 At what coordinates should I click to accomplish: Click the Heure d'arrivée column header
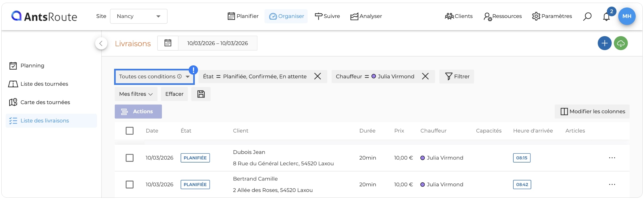coord(533,131)
